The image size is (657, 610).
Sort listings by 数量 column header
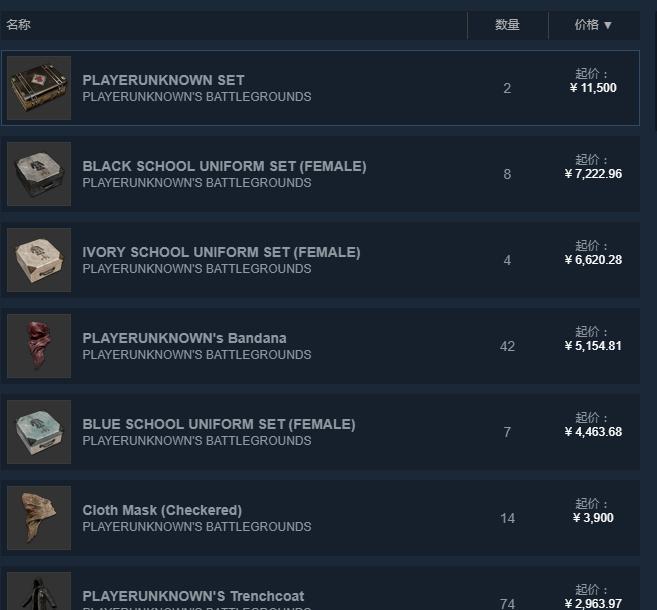click(x=507, y=25)
